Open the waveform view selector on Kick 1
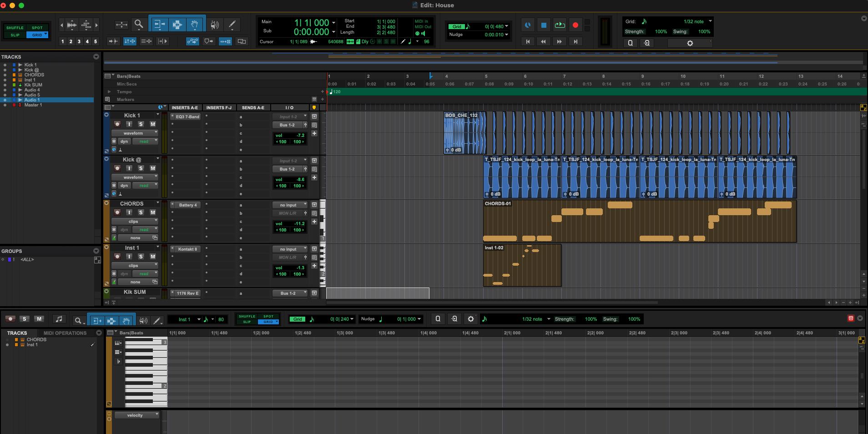The height and width of the screenshot is (434, 868). pyautogui.click(x=135, y=133)
